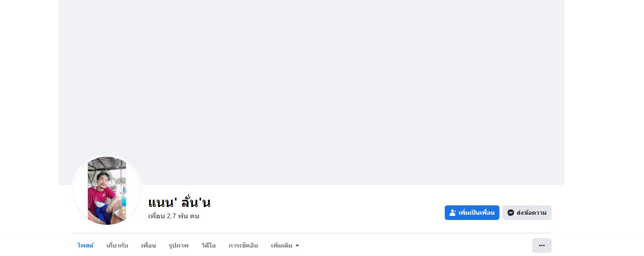The width and height of the screenshot is (644, 256).
Task: Go to the รูปภาพ tab
Action: point(179,245)
